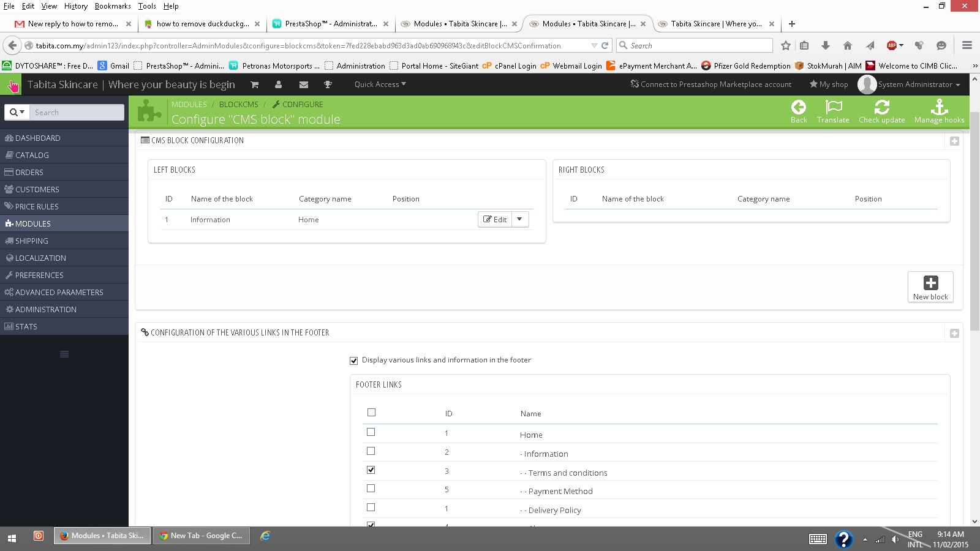Open the Translate flag icon
This screenshot has width=980, height=551.
point(833,111)
